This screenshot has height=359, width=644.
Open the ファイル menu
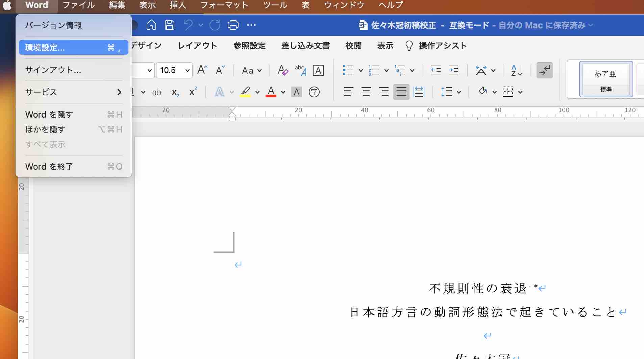pos(79,5)
